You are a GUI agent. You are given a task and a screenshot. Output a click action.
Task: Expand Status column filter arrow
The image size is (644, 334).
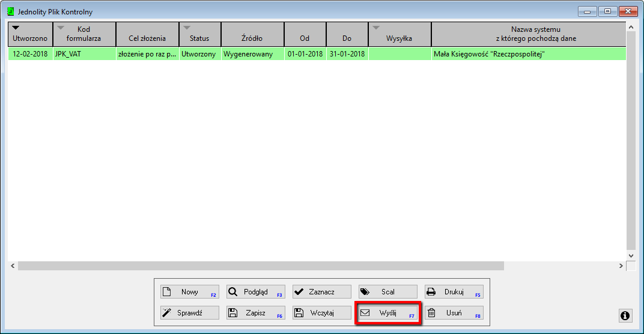tap(187, 28)
